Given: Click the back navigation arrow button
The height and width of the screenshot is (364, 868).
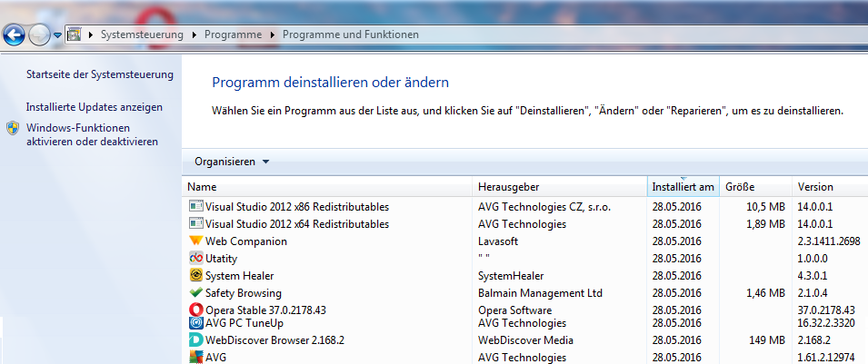Looking at the screenshot, I should (14, 34).
